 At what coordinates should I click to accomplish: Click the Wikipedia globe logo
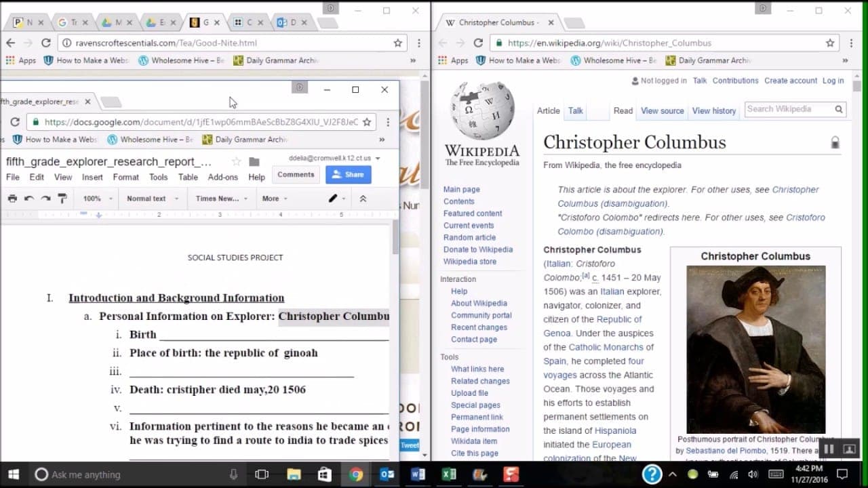[x=482, y=111]
